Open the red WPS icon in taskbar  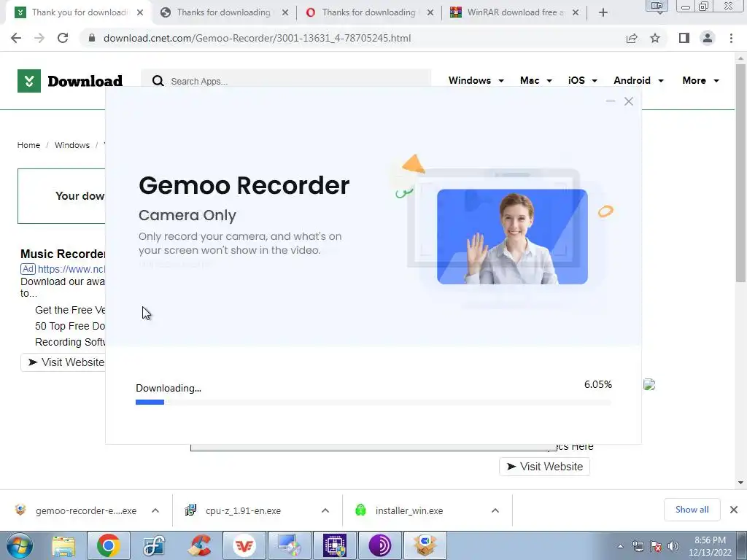[x=244, y=545]
